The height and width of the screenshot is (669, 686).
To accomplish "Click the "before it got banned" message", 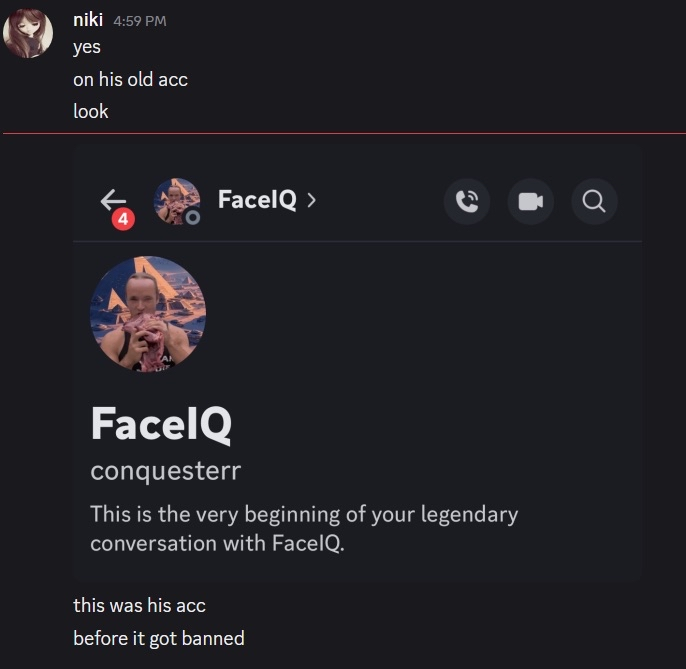I will pyautogui.click(x=158, y=638).
